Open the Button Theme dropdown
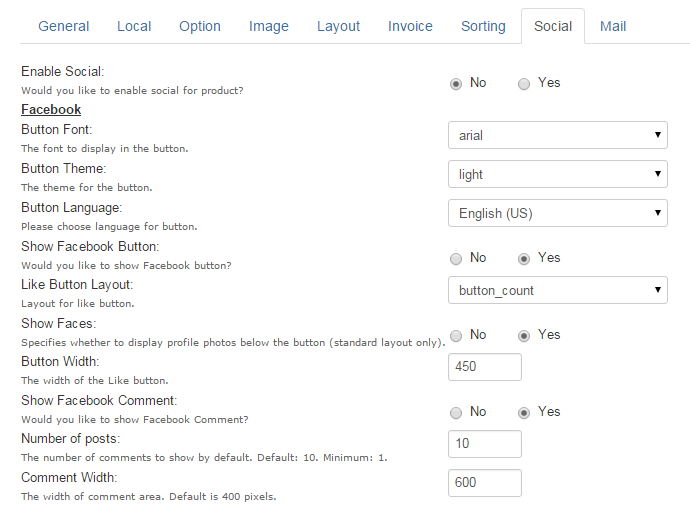This screenshot has width=690, height=505. (558, 174)
